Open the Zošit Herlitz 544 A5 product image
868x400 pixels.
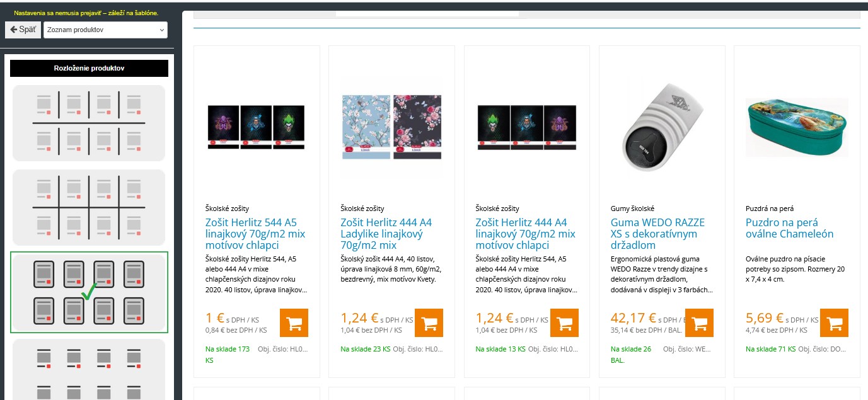point(256,127)
